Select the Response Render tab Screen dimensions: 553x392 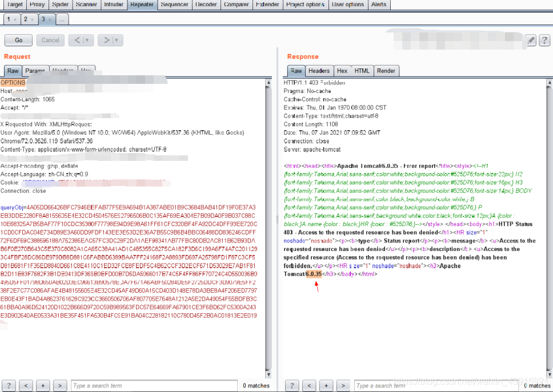click(386, 71)
